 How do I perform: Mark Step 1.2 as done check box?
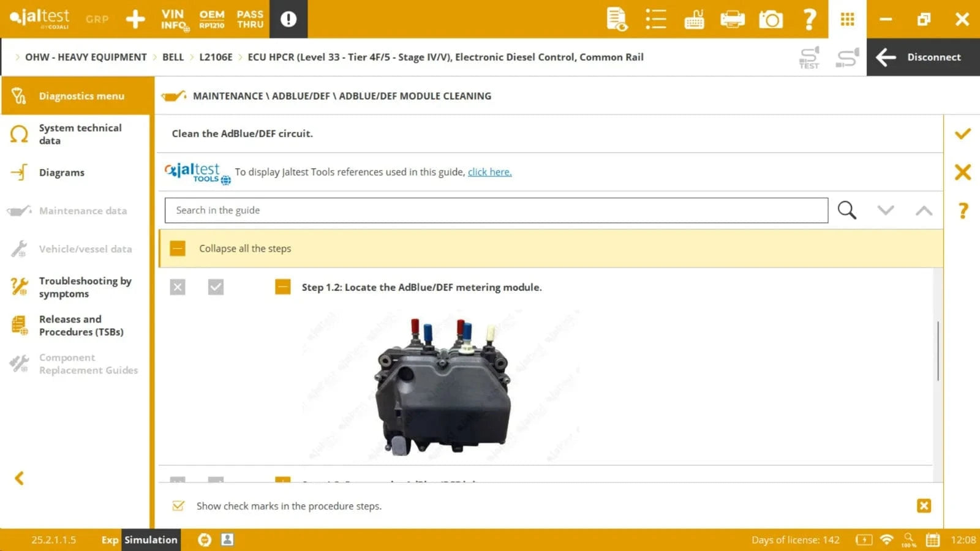[x=216, y=287]
